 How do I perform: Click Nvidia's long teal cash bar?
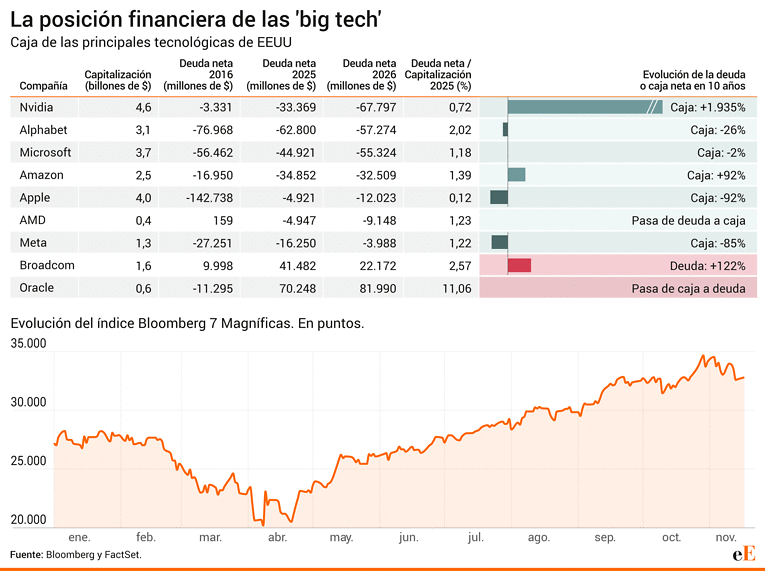(x=584, y=107)
